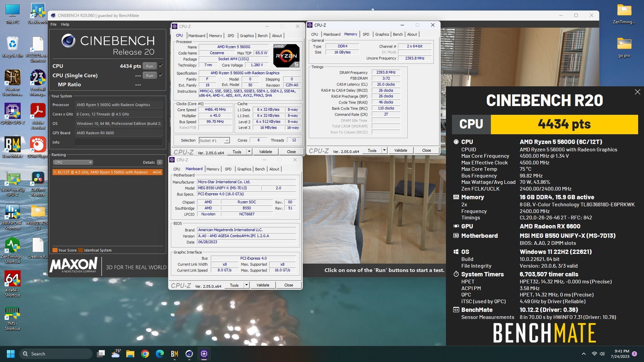Open HWiNFO64 shortcut icon
This screenshot has height=362, width=644.
[12, 217]
